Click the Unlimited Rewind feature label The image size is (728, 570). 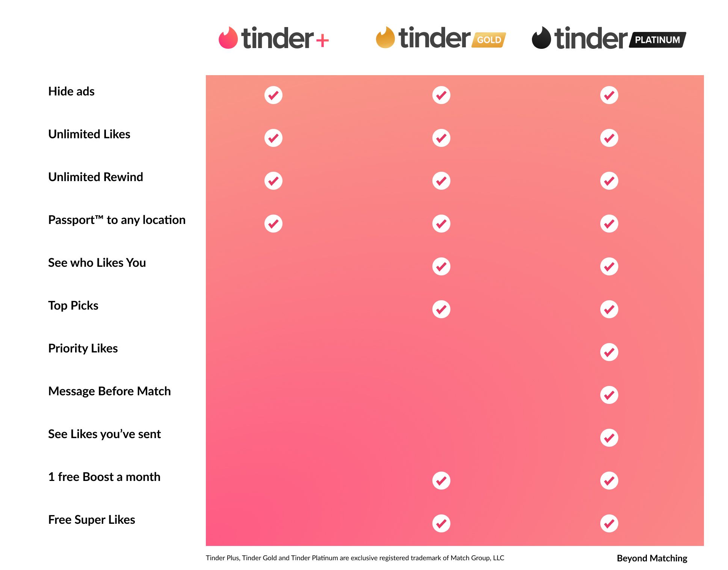[x=96, y=177]
